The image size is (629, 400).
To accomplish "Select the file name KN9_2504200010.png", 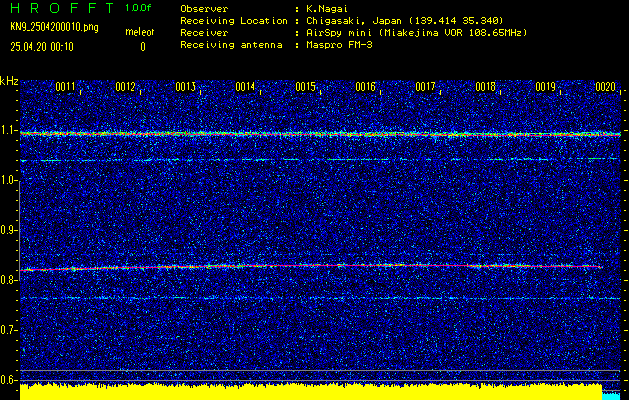I will [x=55, y=27].
